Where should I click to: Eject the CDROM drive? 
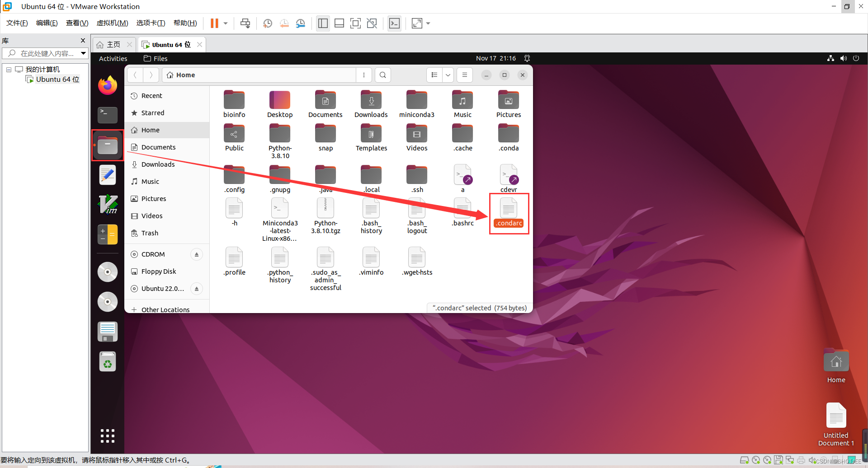point(197,254)
